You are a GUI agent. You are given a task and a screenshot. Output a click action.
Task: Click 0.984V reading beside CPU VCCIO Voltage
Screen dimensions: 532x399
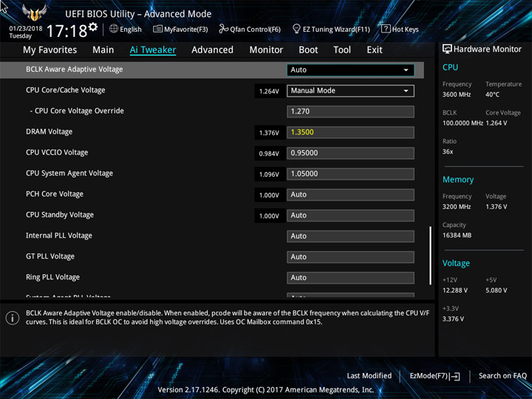pos(269,154)
